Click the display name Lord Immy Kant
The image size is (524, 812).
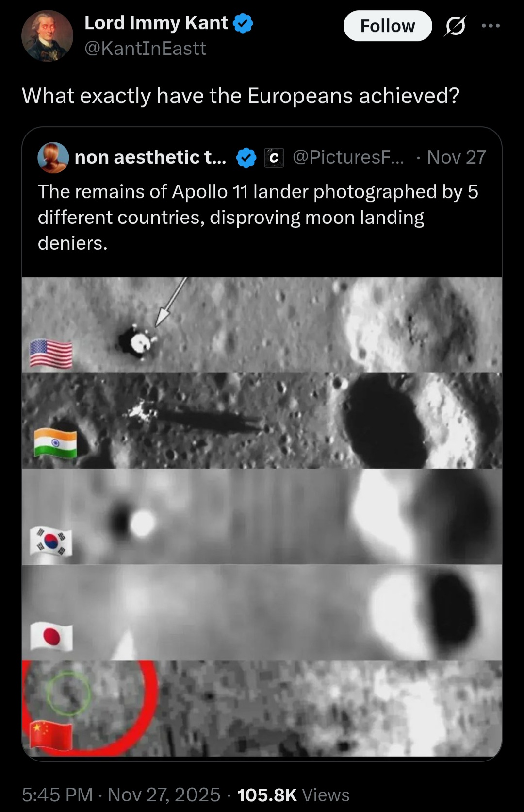[156, 23]
